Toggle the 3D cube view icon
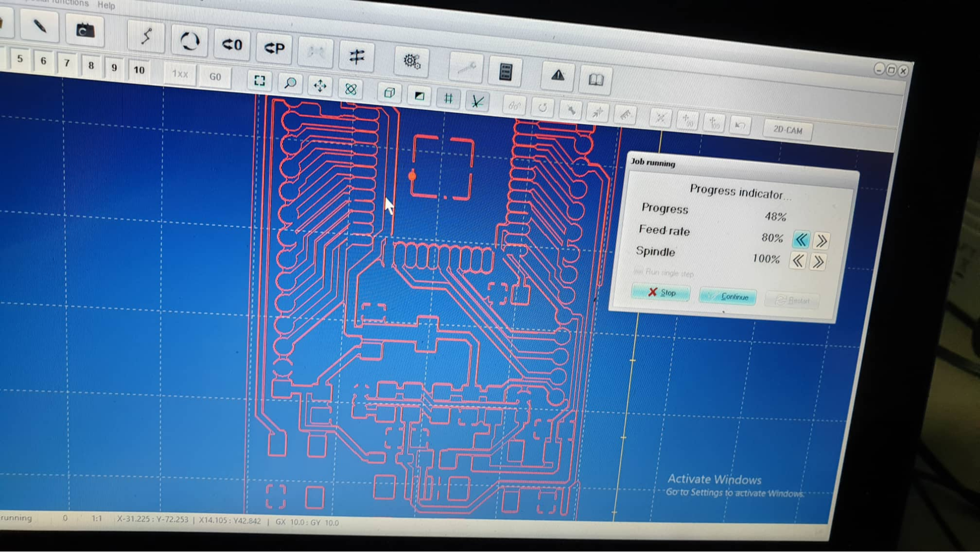Screen dimensions: 980x552 pyautogui.click(x=389, y=92)
